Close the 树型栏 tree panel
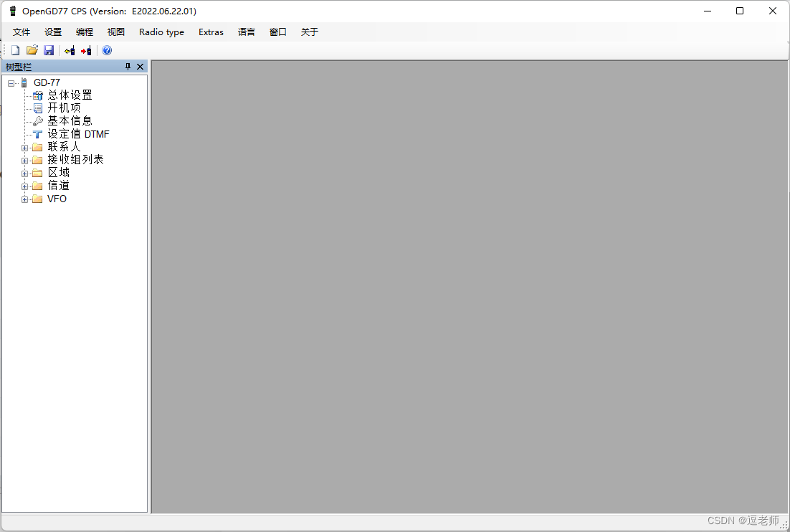Viewport: 790px width, 532px height. 140,67
